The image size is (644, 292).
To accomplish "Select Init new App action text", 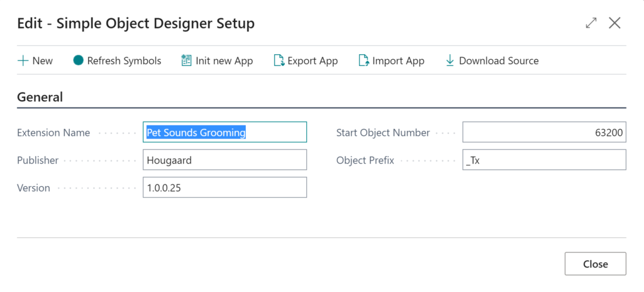I will pyautogui.click(x=225, y=61).
